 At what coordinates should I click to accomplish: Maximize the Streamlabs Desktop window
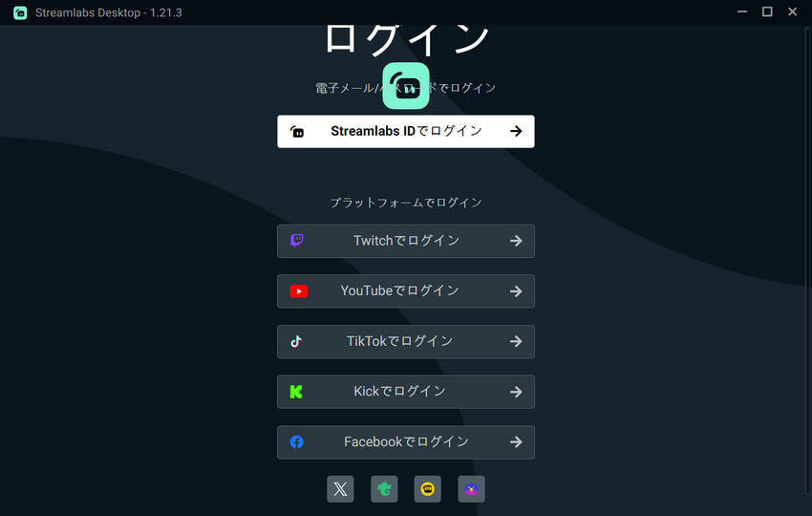(x=767, y=11)
